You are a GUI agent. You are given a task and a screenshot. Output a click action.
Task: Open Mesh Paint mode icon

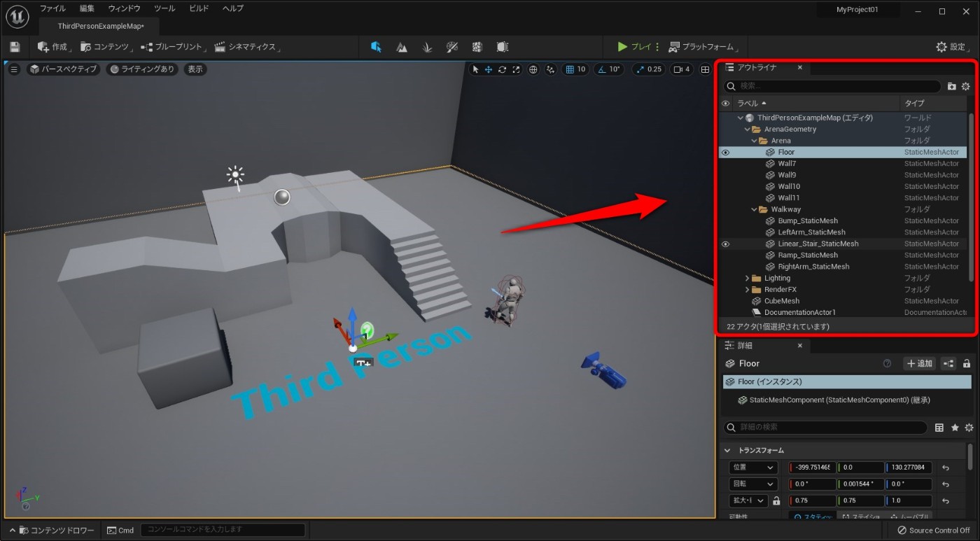(x=452, y=47)
